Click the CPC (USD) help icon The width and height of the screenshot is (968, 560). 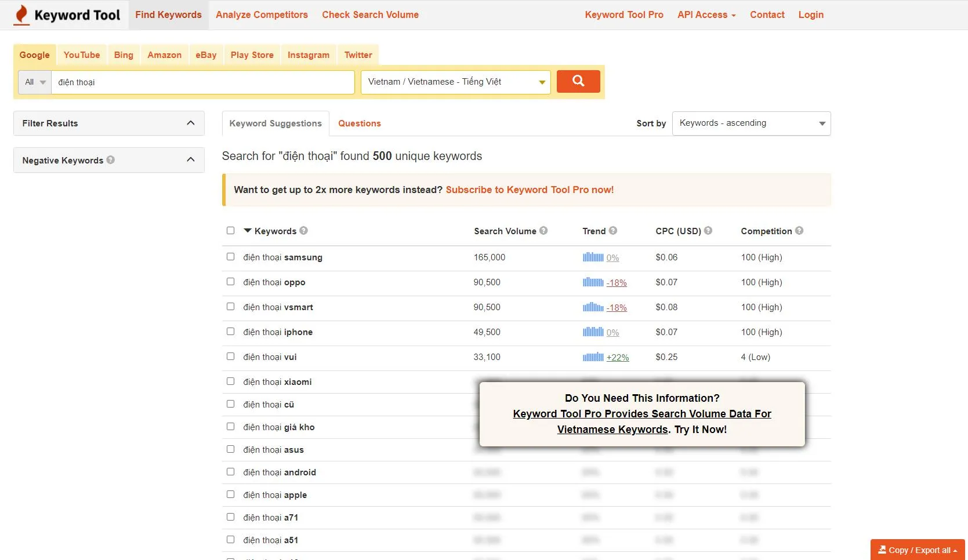(x=708, y=231)
